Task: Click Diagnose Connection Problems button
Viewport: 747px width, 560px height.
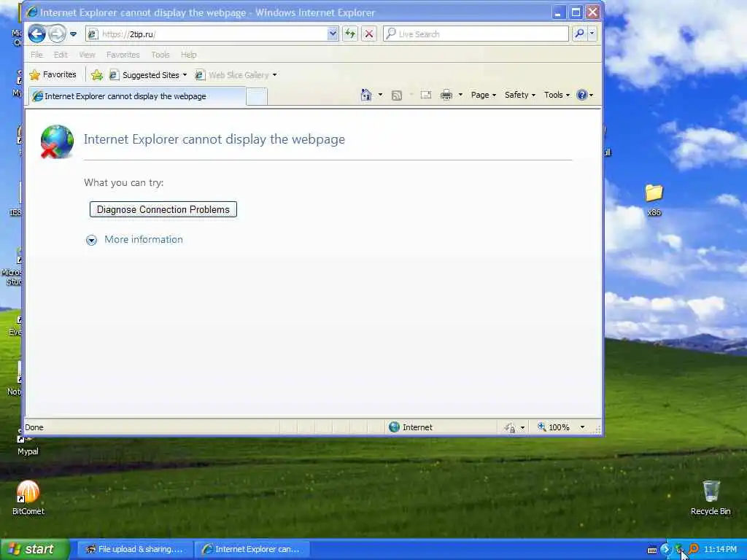Action: point(163,209)
